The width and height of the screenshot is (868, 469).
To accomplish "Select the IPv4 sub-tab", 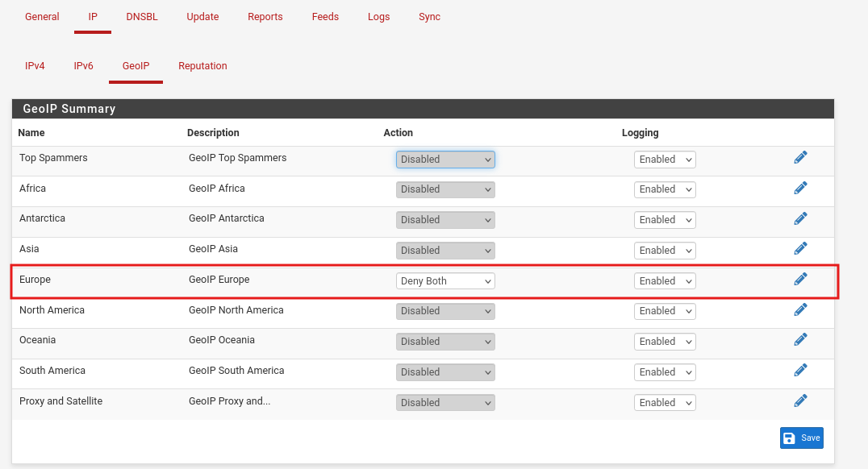I will (x=35, y=66).
